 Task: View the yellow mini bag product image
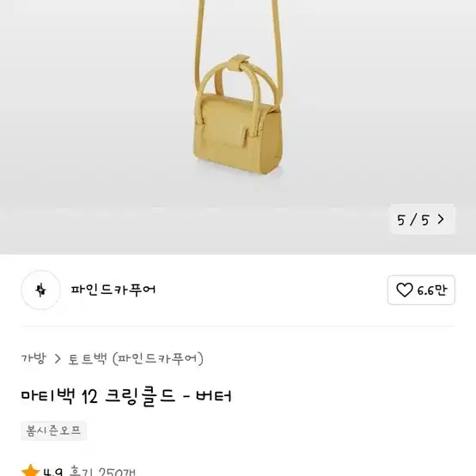click(x=238, y=113)
